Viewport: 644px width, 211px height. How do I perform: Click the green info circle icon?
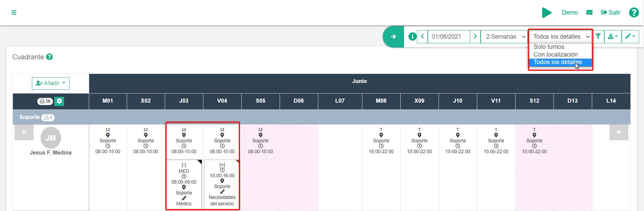(412, 37)
